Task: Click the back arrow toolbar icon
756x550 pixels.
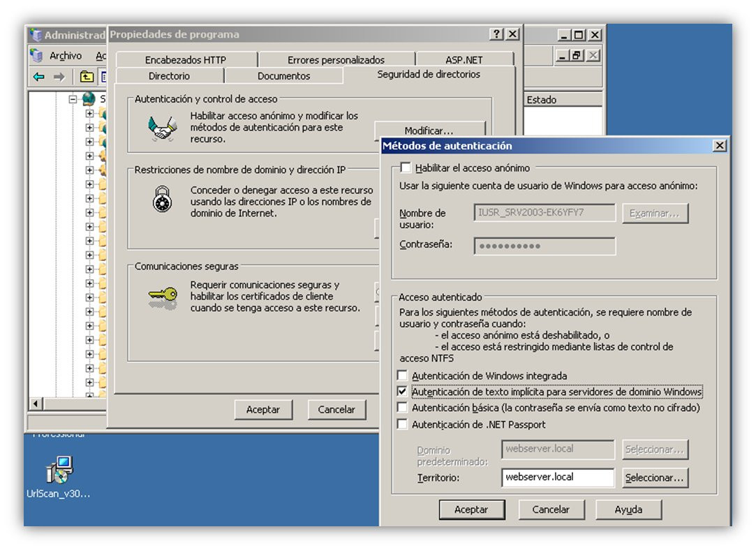Action: (39, 77)
